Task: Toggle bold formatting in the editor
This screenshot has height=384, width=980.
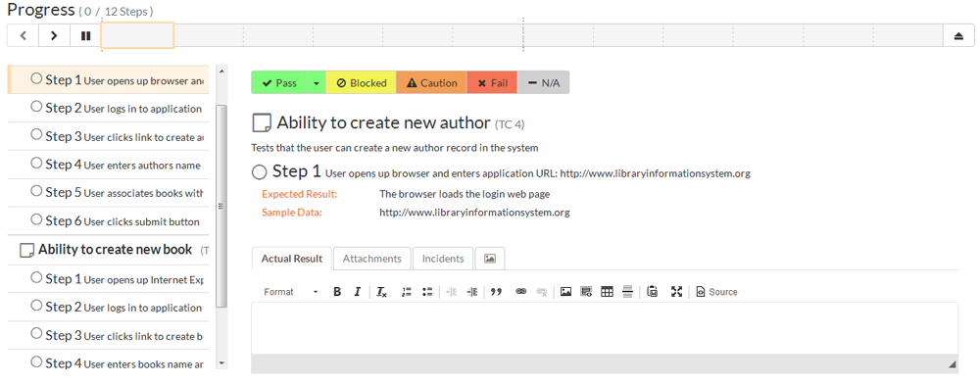Action: click(x=337, y=292)
